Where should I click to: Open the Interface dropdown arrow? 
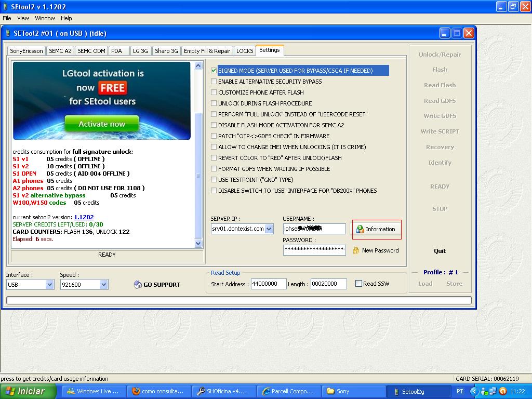[x=49, y=285]
